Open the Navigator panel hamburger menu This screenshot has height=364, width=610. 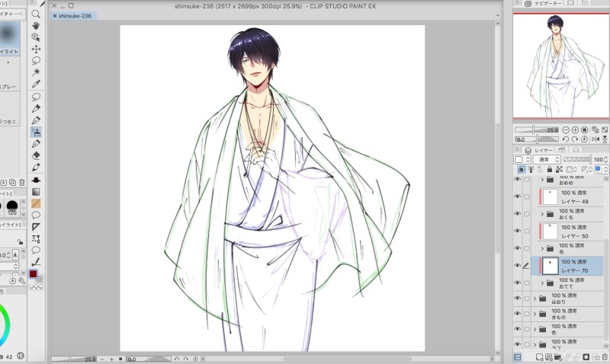pos(517,3)
